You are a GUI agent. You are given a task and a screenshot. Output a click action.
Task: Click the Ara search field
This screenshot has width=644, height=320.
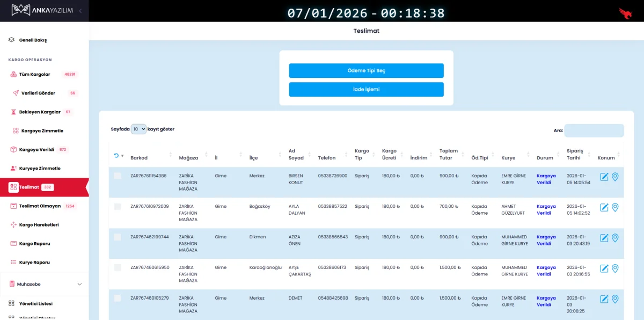pos(594,130)
